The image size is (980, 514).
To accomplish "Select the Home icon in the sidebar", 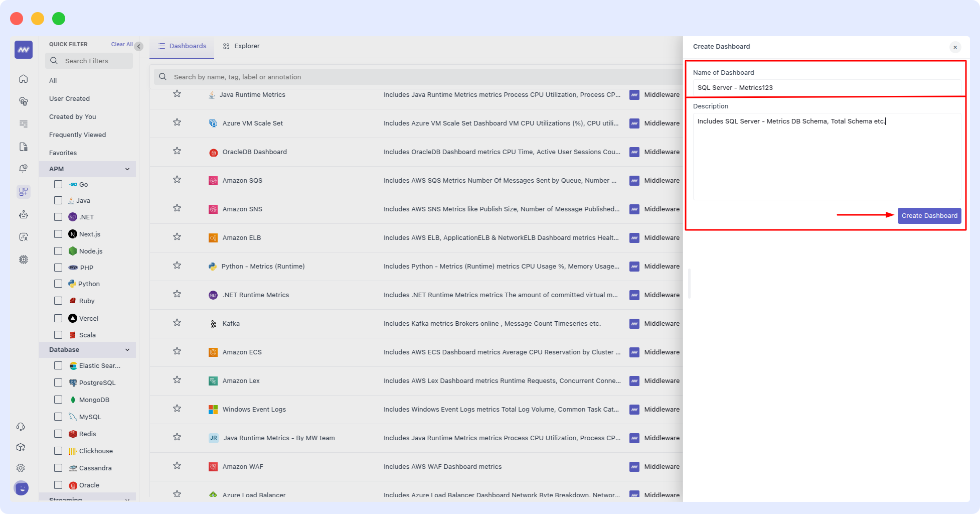I will 24,78.
